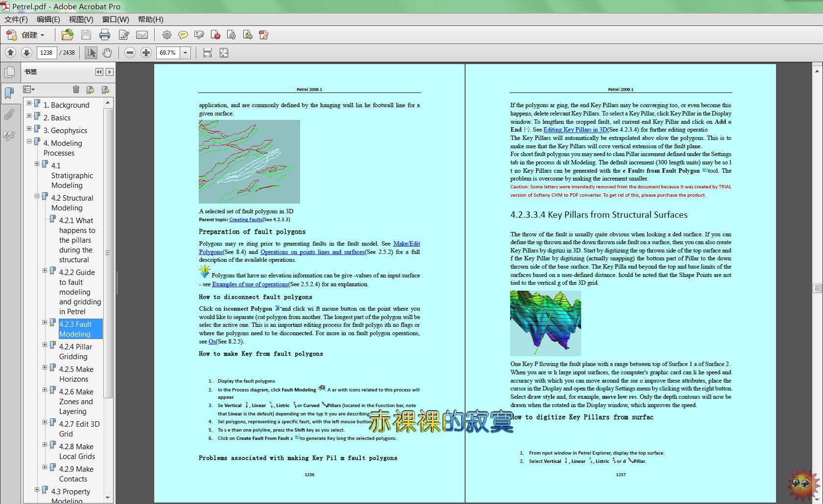Open the 文件(F) menu
823x504 pixels.
click(x=16, y=19)
